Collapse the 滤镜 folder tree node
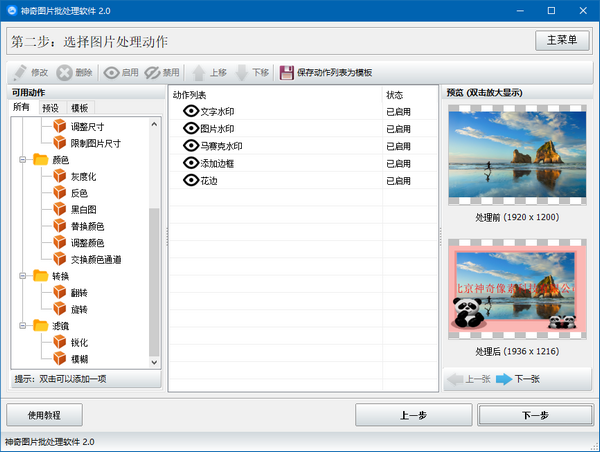This screenshot has height=452, width=600. (22, 325)
